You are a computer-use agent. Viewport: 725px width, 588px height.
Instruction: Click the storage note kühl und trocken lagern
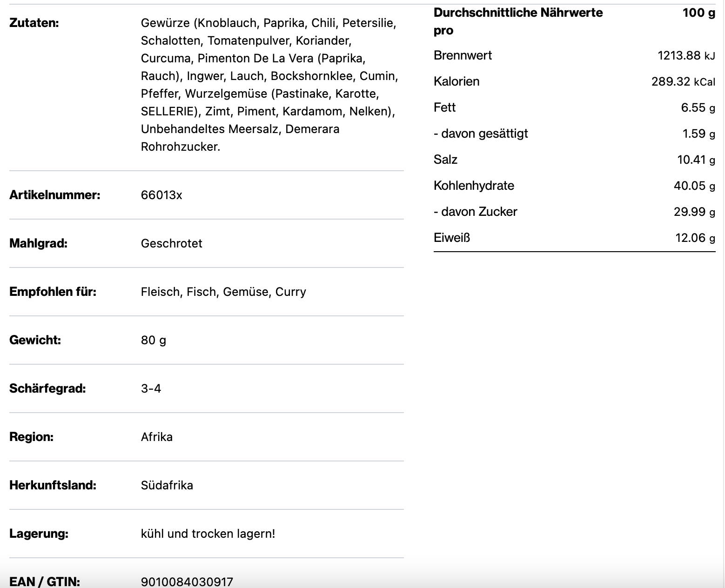tap(208, 534)
